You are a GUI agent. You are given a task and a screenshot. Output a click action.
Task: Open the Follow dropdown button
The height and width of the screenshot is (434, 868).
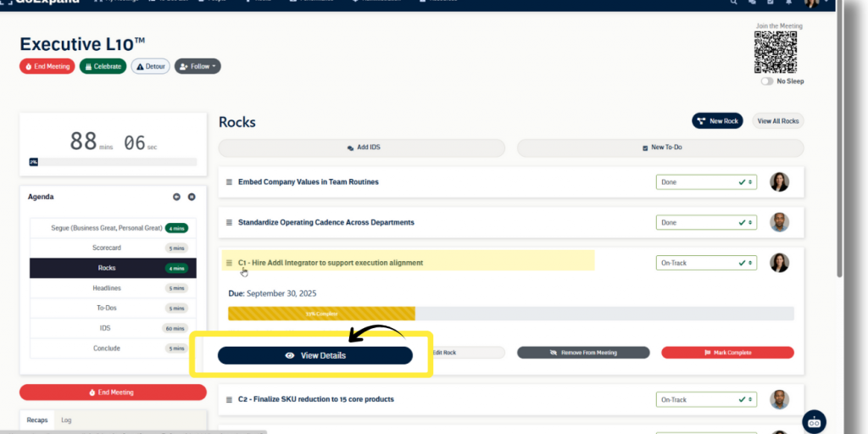coord(198,66)
